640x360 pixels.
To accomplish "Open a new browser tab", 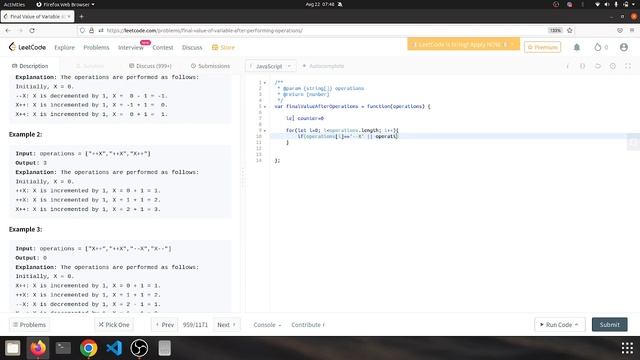I will 81,16.
